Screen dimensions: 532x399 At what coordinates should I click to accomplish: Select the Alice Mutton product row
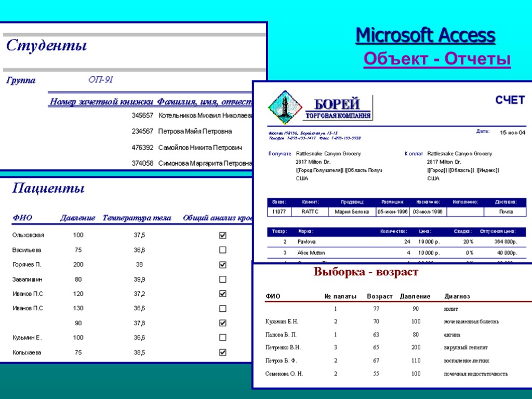click(x=396, y=253)
